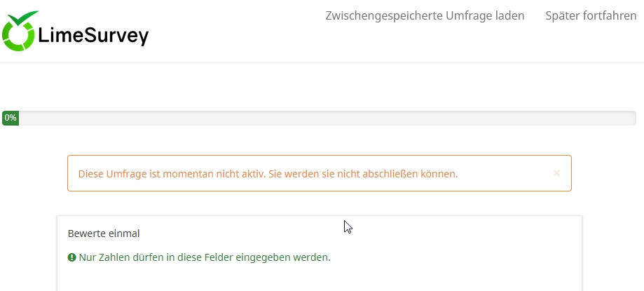Viewport: 644px width, 291px height.
Task: Dismiss the inactive-survey warning via the x icon
Action: (556, 173)
